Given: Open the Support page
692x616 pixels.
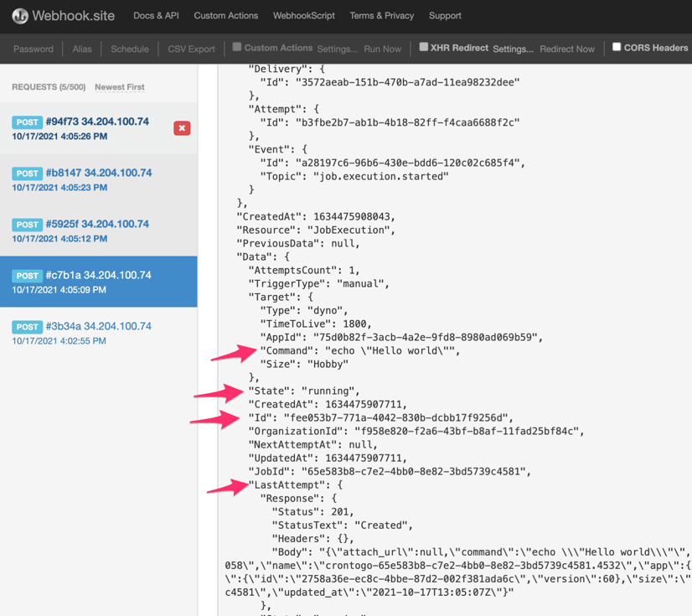Looking at the screenshot, I should (x=445, y=16).
